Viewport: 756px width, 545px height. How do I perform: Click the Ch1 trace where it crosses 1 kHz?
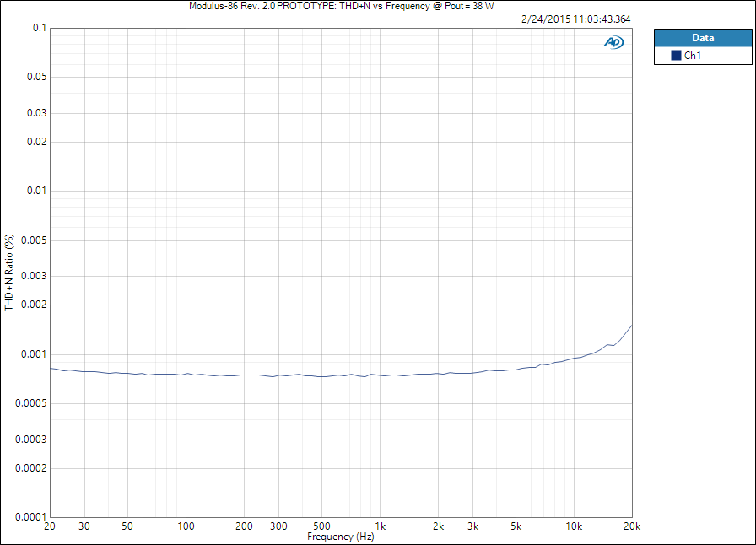click(380, 375)
